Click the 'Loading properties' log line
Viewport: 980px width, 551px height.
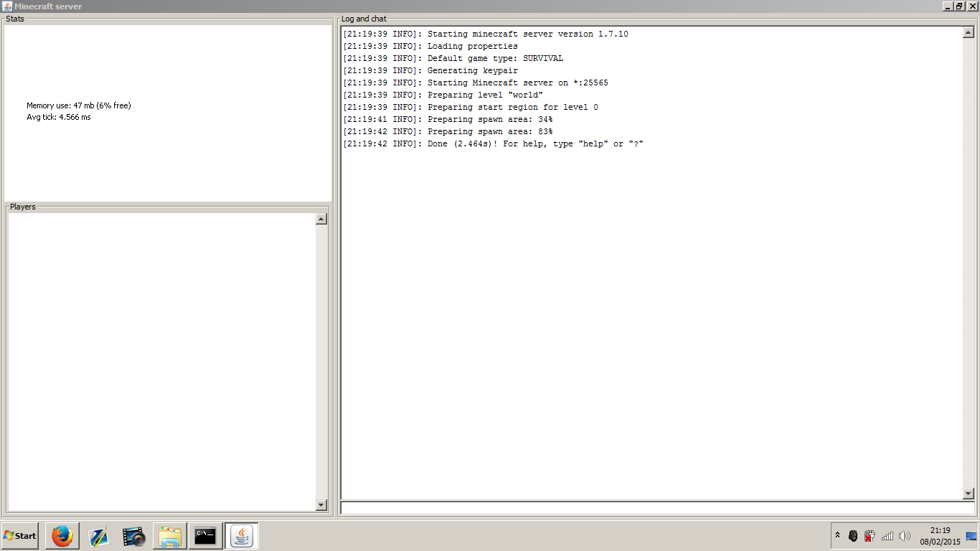[430, 46]
